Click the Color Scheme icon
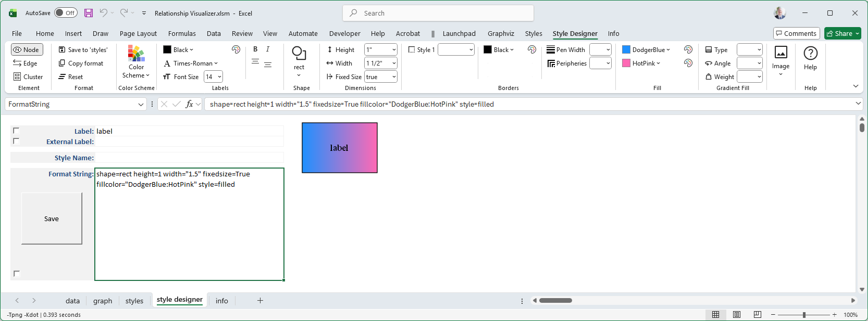This screenshot has height=321, width=868. click(x=136, y=54)
